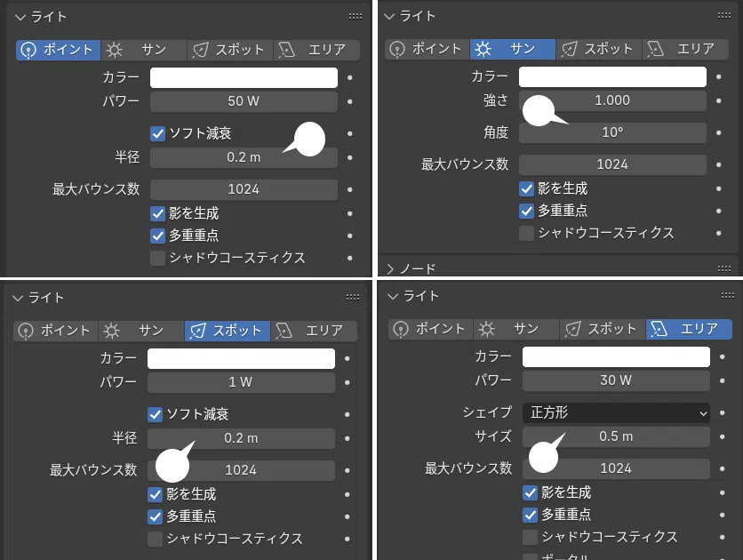Click the パワー field showing 50 W
Image resolution: width=743 pixels, height=560 pixels.
click(x=244, y=101)
